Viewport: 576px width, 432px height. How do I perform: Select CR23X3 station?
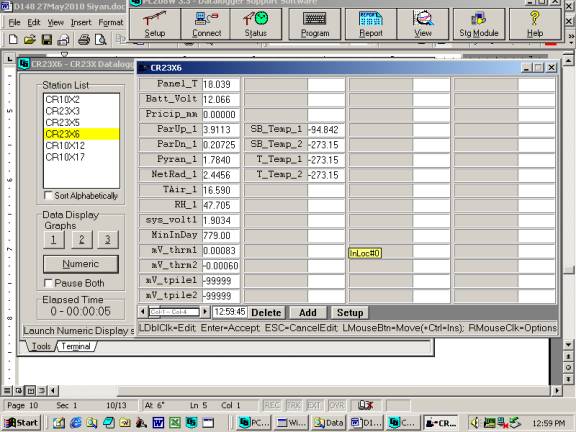(81, 111)
